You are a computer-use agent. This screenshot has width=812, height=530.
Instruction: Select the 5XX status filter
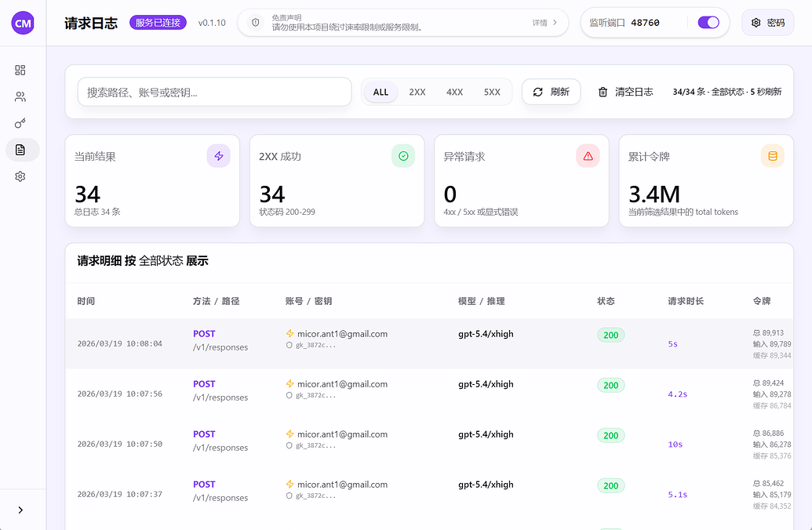pyautogui.click(x=492, y=93)
